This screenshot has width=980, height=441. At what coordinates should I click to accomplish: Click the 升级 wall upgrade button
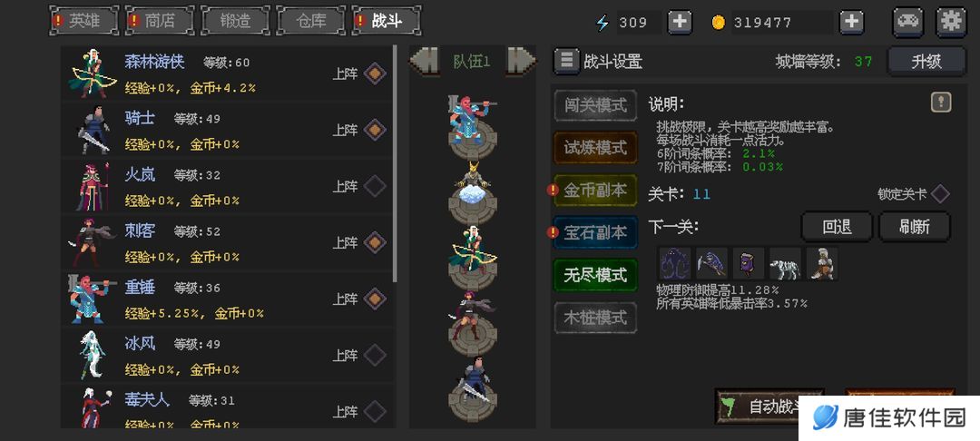(x=926, y=62)
